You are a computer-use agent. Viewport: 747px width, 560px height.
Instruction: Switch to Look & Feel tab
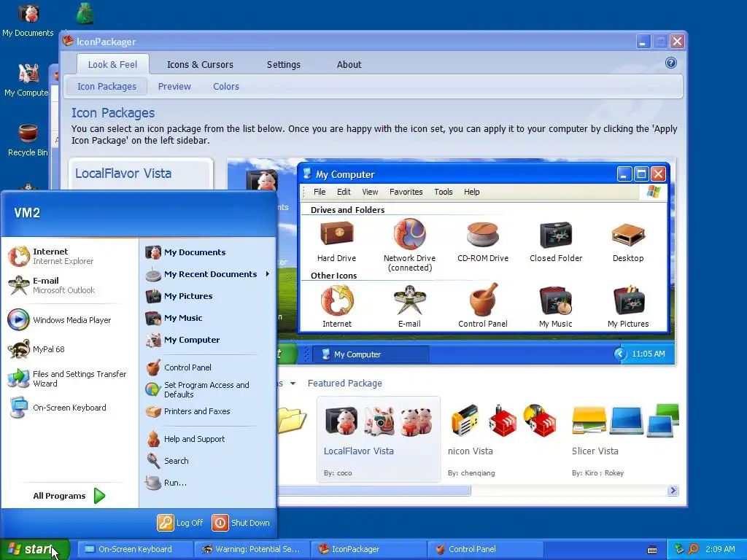tap(112, 64)
